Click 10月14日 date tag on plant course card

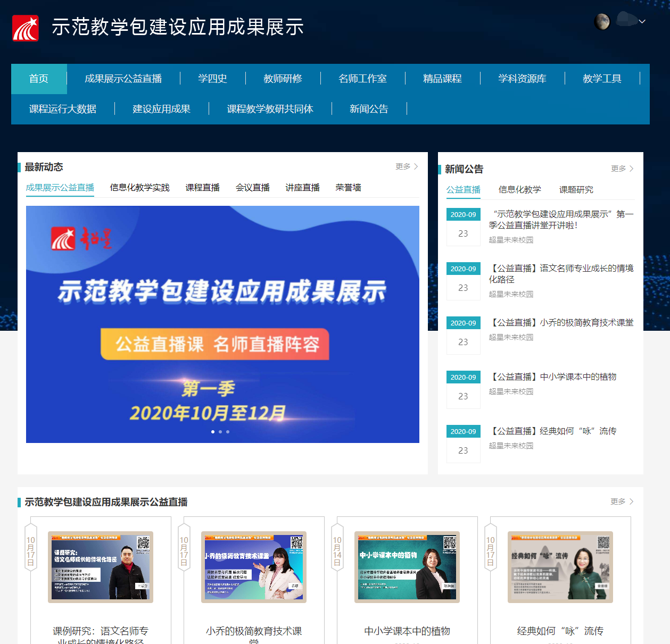(x=337, y=548)
